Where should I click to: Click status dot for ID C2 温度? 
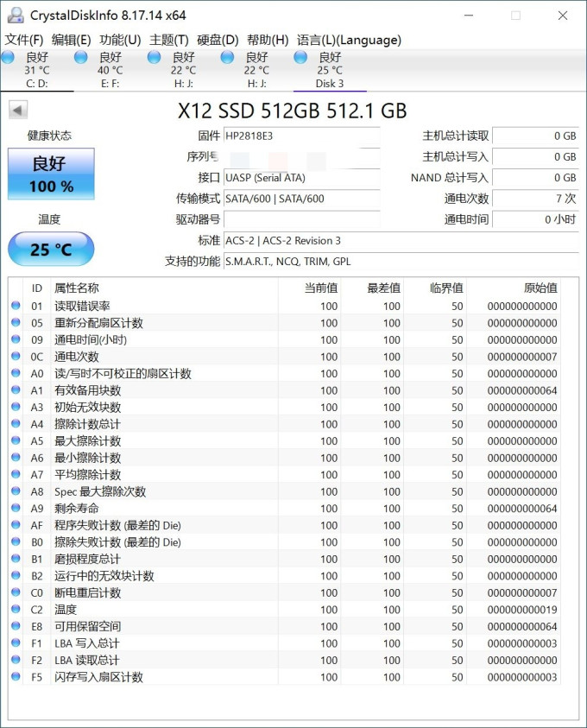16,609
